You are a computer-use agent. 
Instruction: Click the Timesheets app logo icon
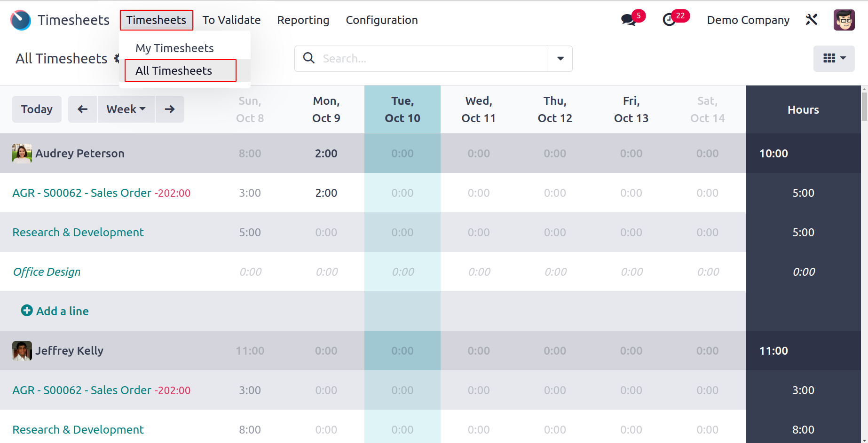(x=21, y=20)
